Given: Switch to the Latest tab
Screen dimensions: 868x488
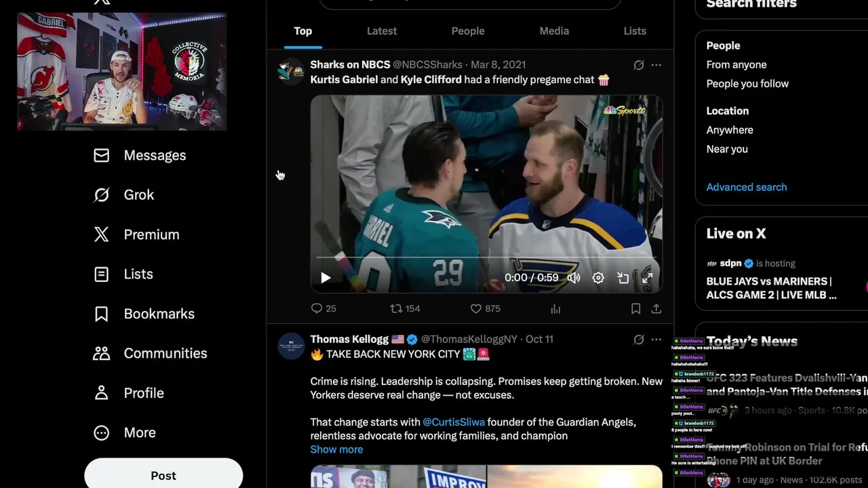Looking at the screenshot, I should (382, 31).
